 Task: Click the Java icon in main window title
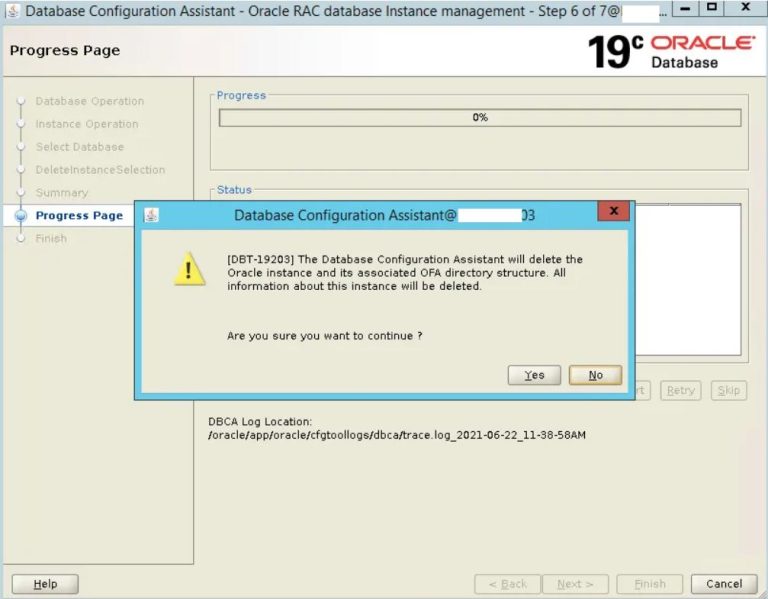(12, 11)
